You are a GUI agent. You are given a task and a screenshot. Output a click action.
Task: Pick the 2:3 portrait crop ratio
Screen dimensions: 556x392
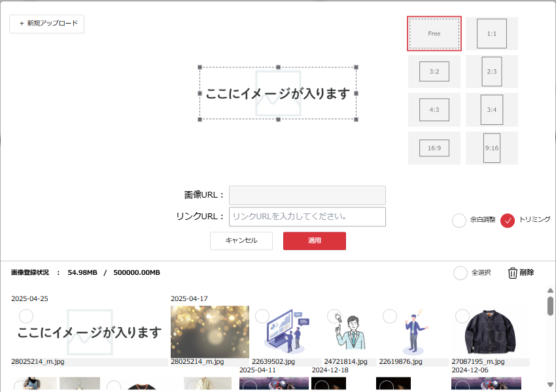(492, 71)
